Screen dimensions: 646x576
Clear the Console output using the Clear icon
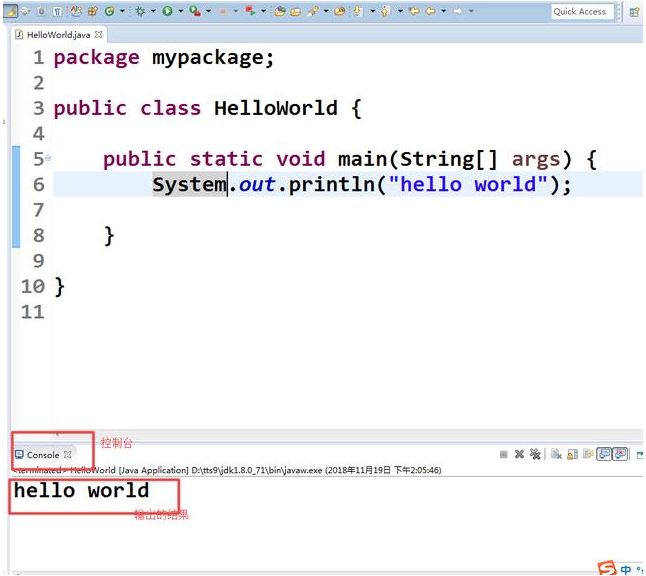pos(556,454)
